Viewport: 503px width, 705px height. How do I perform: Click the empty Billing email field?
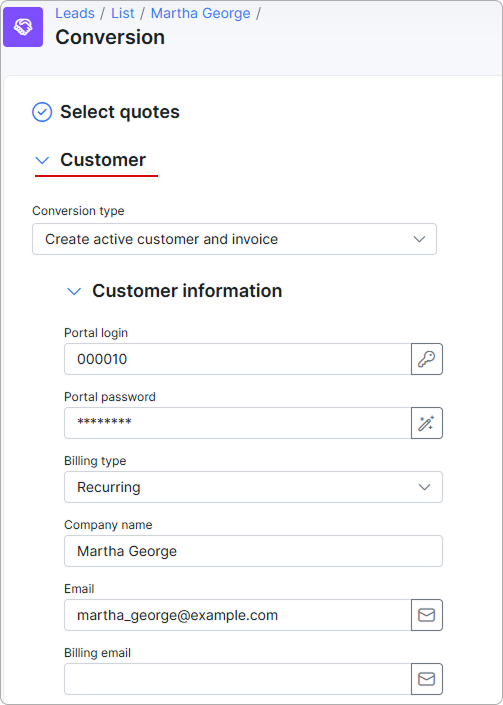pyautogui.click(x=238, y=679)
